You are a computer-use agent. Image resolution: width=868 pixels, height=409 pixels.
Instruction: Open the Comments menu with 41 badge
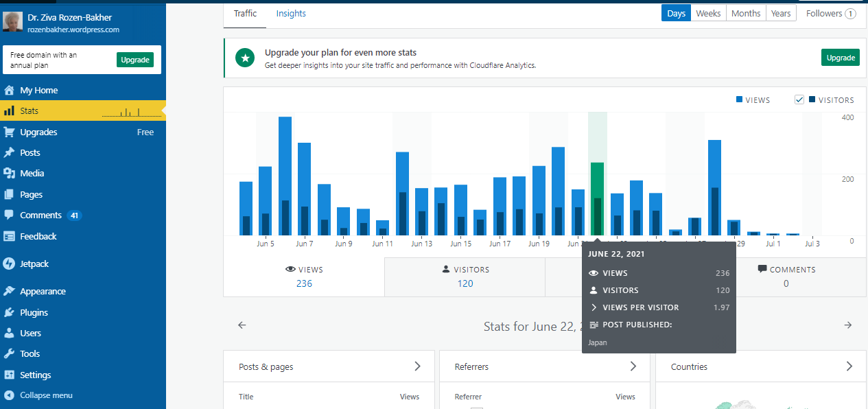click(x=82, y=215)
